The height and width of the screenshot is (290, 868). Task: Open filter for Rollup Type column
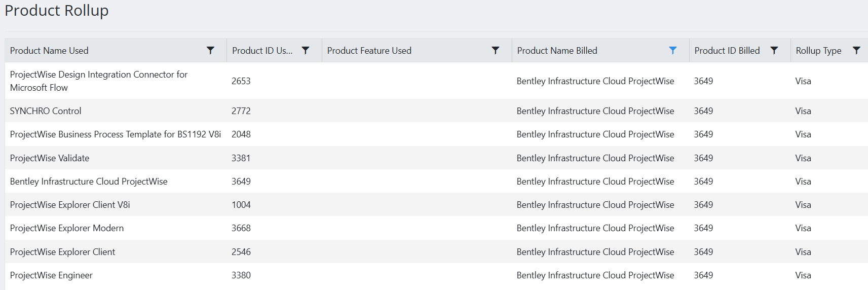tap(856, 50)
